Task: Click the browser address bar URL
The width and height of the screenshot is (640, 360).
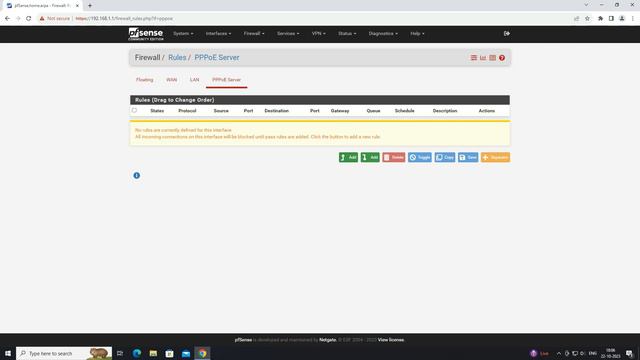Action: click(x=124, y=18)
